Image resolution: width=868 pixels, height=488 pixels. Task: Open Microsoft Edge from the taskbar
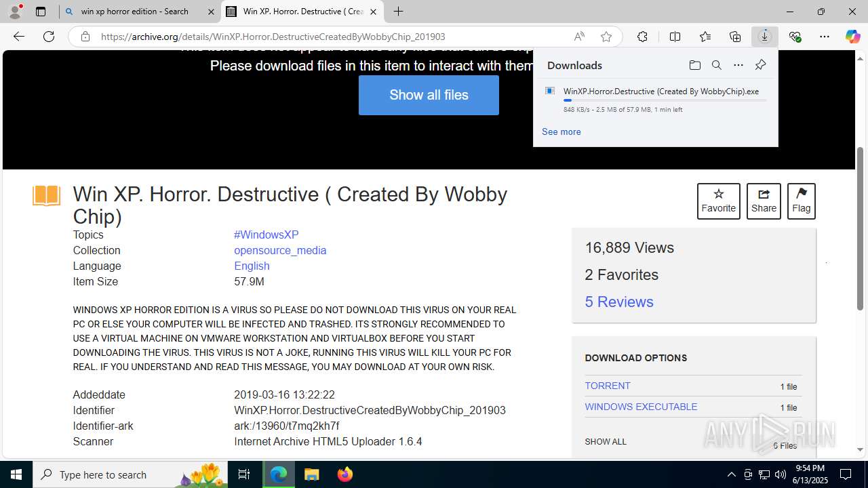click(279, 474)
